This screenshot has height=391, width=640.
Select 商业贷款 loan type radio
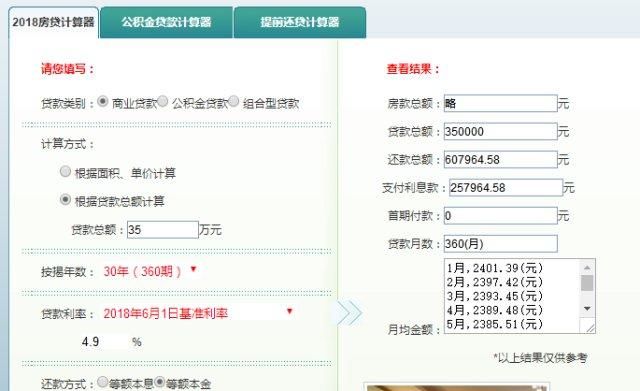click(x=103, y=101)
